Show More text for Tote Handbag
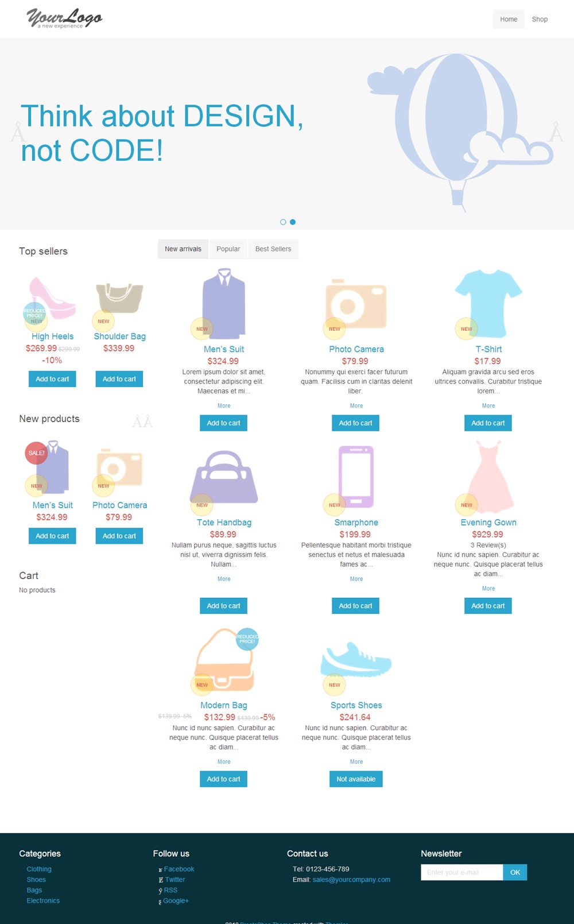The width and height of the screenshot is (574, 924). 224,579
